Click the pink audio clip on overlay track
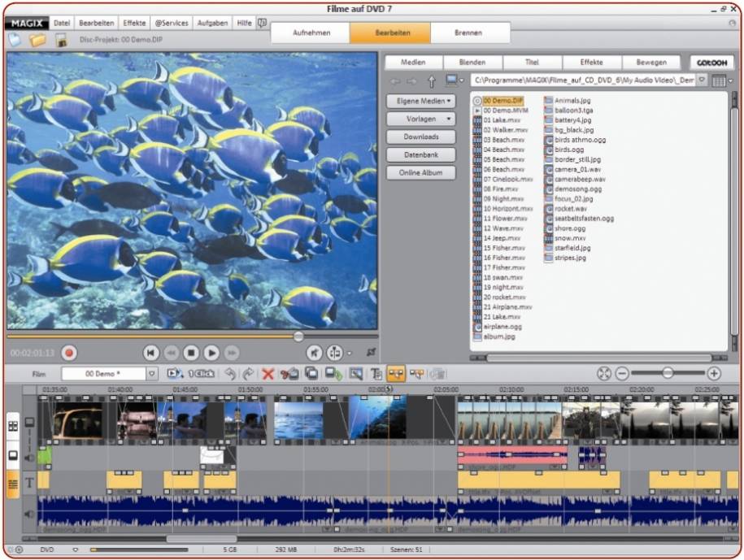744x560 pixels. (512, 456)
